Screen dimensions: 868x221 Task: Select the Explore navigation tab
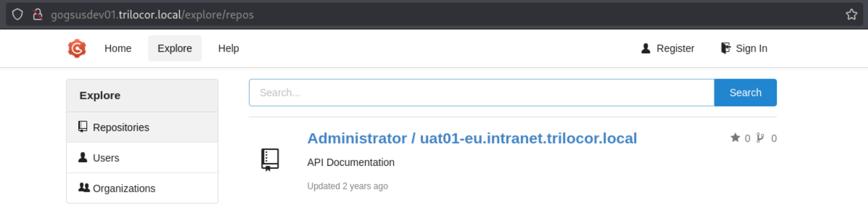click(174, 48)
